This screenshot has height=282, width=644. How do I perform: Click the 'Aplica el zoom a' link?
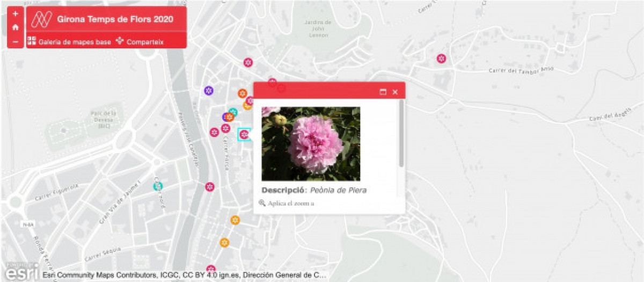291,203
